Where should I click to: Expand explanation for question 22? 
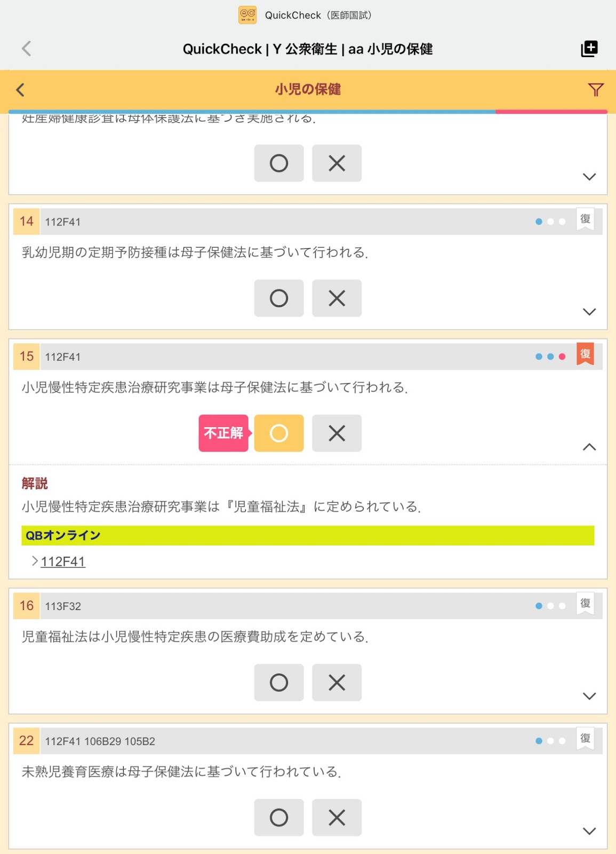point(589,831)
